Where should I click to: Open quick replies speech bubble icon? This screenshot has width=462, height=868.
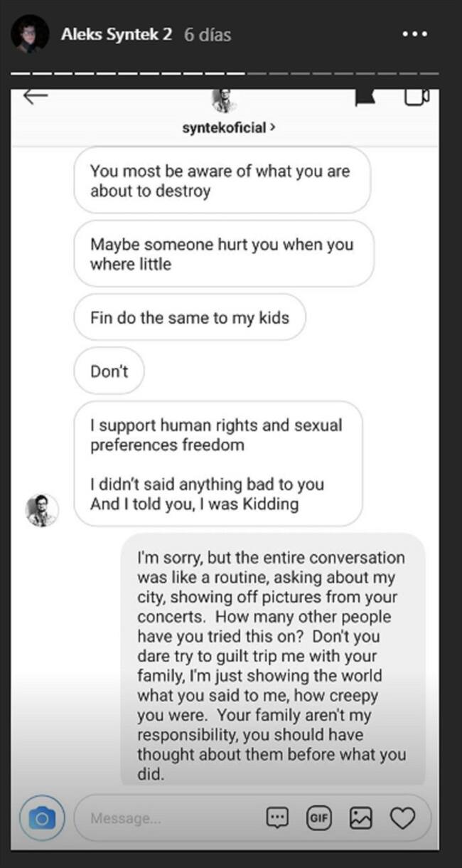pyautogui.click(x=277, y=819)
